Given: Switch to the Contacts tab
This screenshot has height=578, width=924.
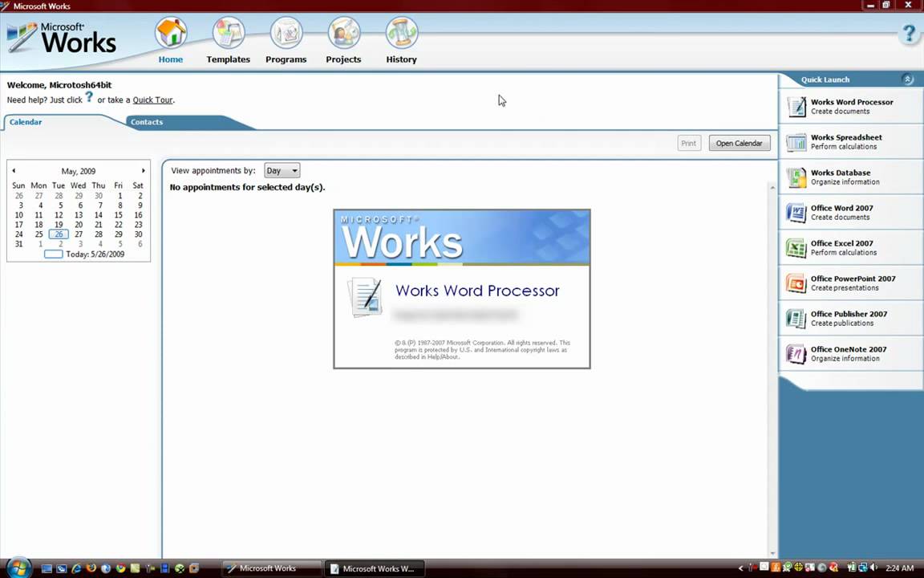Looking at the screenshot, I should click(x=147, y=122).
